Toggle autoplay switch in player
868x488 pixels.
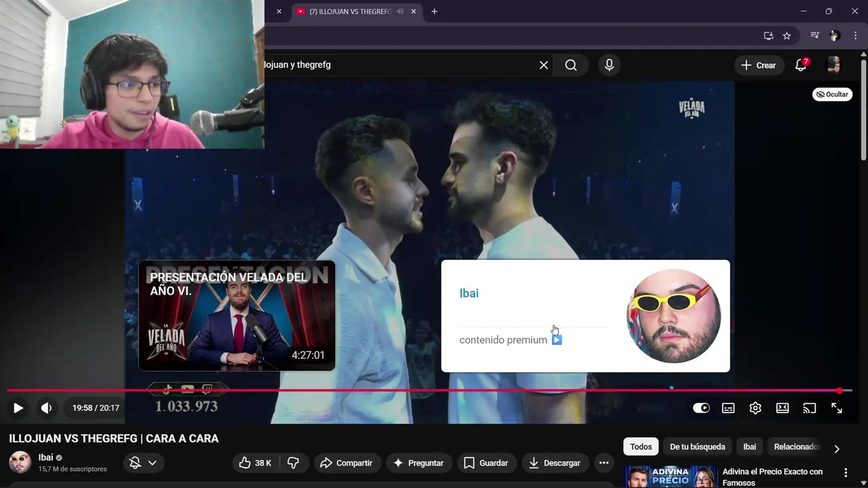(x=701, y=408)
